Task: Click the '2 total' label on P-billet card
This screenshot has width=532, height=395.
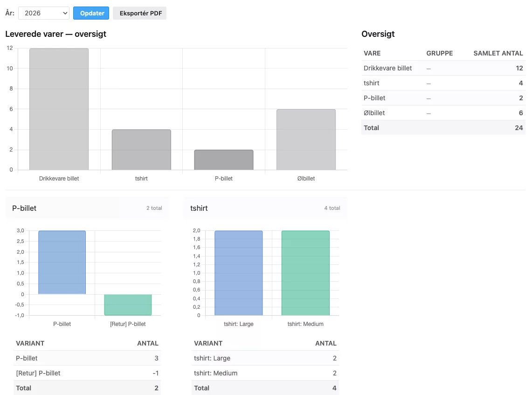Action: coord(154,208)
